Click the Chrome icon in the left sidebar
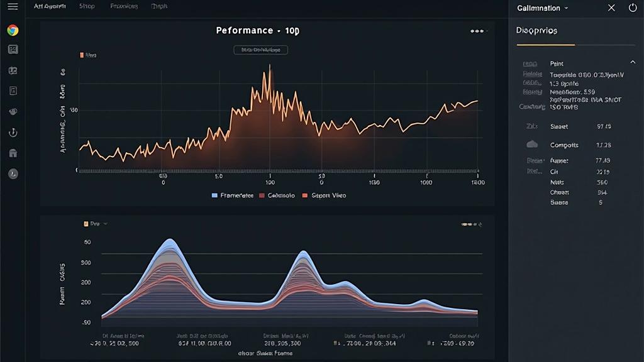Screen dimensions: 644x362 coord(13,30)
